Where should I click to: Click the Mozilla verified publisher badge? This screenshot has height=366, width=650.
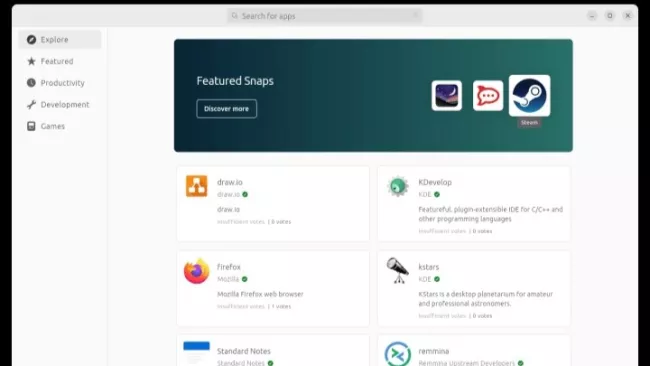pos(245,279)
